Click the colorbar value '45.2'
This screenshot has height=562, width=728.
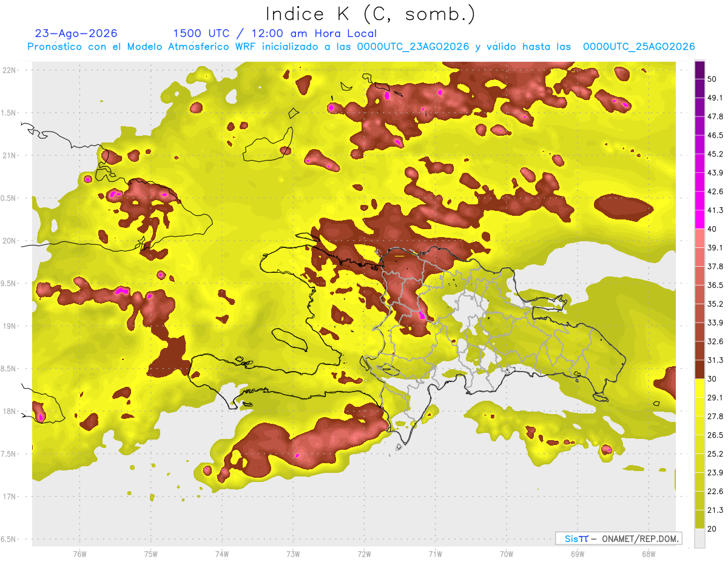point(715,154)
